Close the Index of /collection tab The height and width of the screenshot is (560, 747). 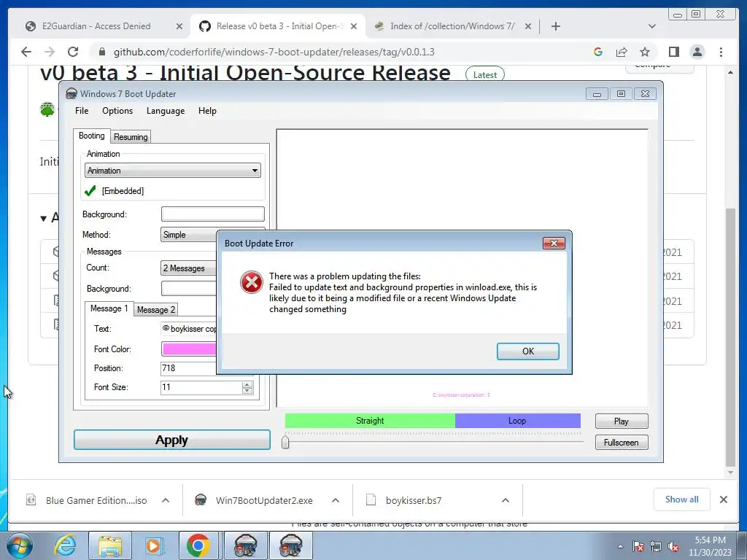click(x=528, y=27)
